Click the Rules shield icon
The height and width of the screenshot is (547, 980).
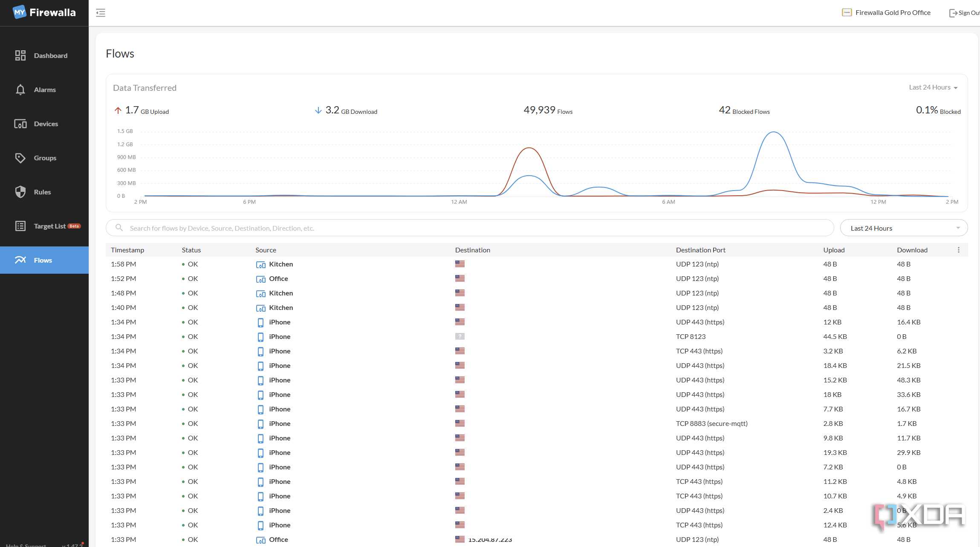(x=20, y=192)
